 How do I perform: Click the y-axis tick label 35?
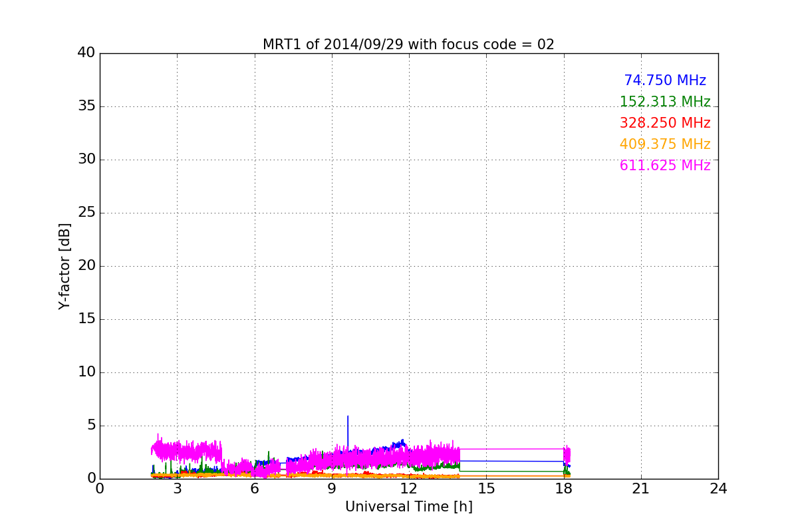coord(86,106)
